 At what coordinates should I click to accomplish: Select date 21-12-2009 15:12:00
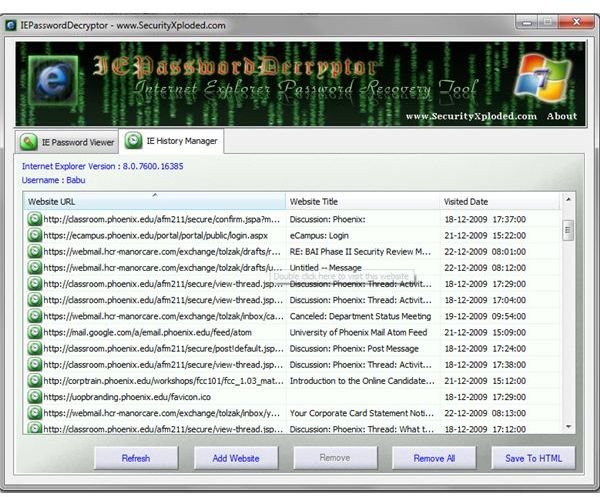click(x=485, y=381)
